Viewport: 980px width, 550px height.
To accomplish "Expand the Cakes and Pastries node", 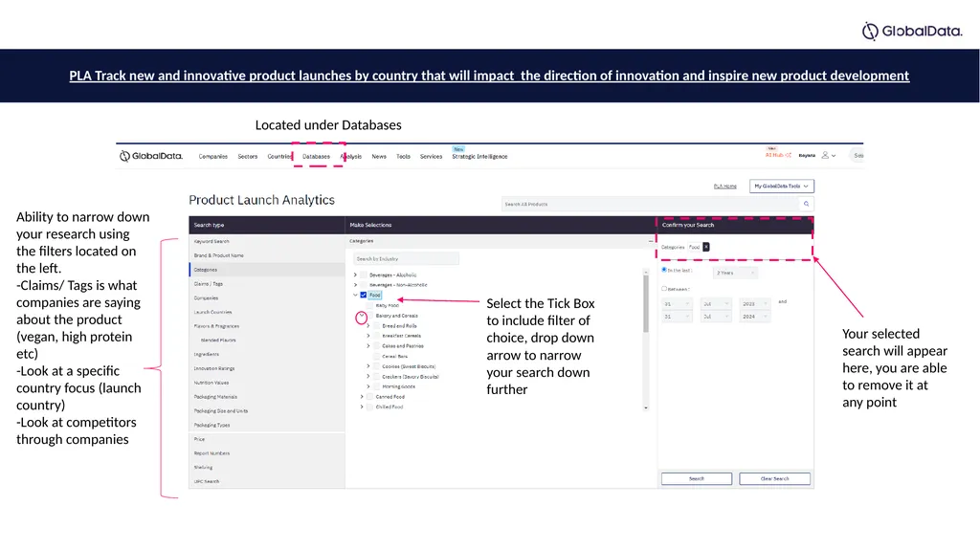I will 368,345.
